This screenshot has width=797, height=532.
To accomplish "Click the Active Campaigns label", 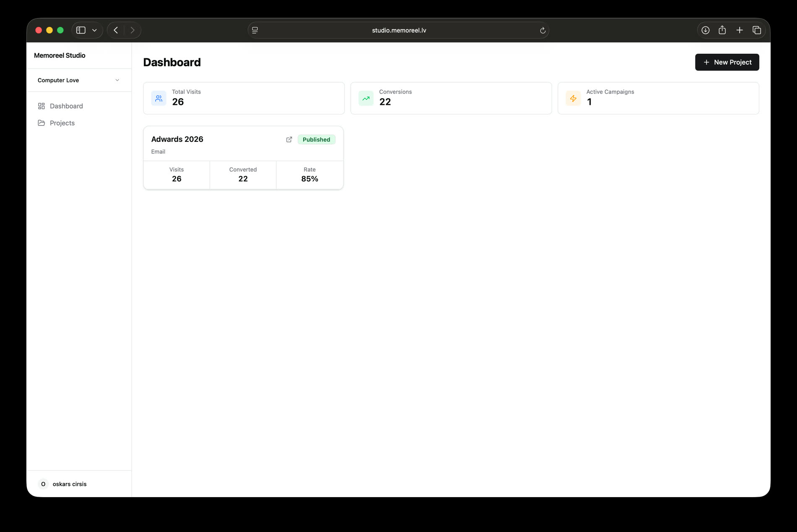I will click(x=610, y=92).
